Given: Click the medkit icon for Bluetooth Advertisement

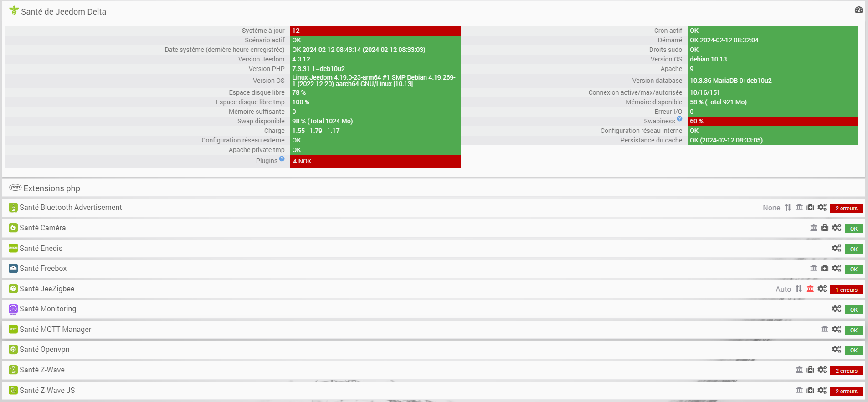Looking at the screenshot, I should pos(810,207).
